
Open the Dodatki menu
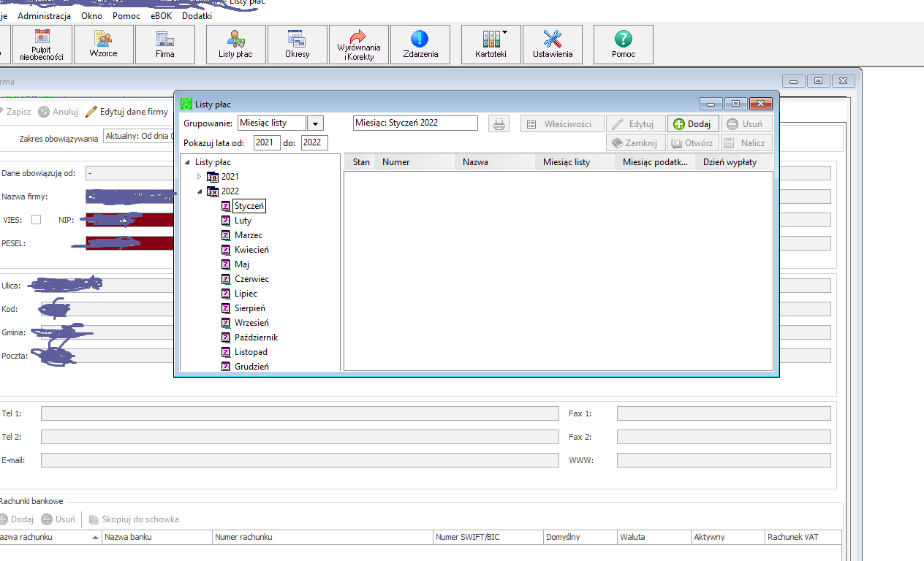tap(197, 15)
